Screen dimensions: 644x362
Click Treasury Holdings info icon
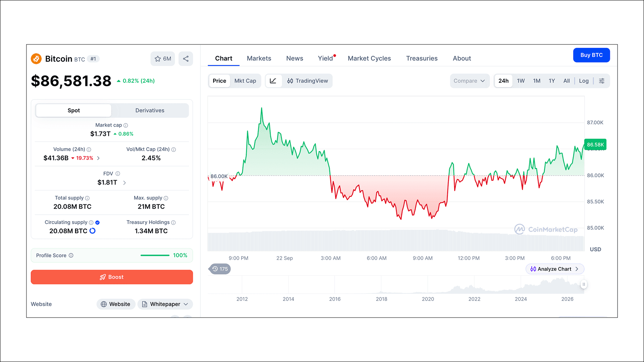[173, 222]
